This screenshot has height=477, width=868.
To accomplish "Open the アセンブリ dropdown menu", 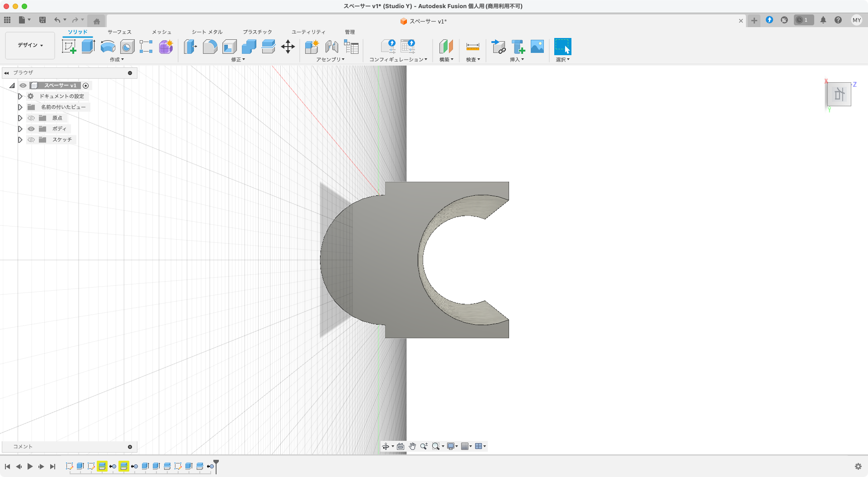I will (330, 60).
